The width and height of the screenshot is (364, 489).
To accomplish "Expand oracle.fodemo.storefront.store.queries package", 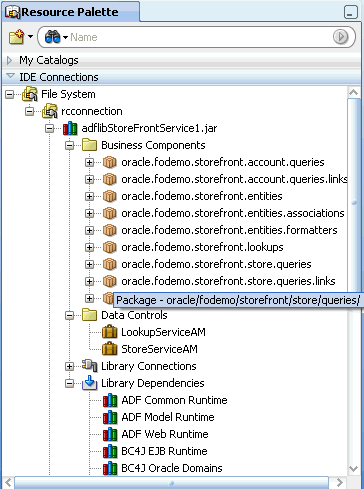I will coord(89,264).
